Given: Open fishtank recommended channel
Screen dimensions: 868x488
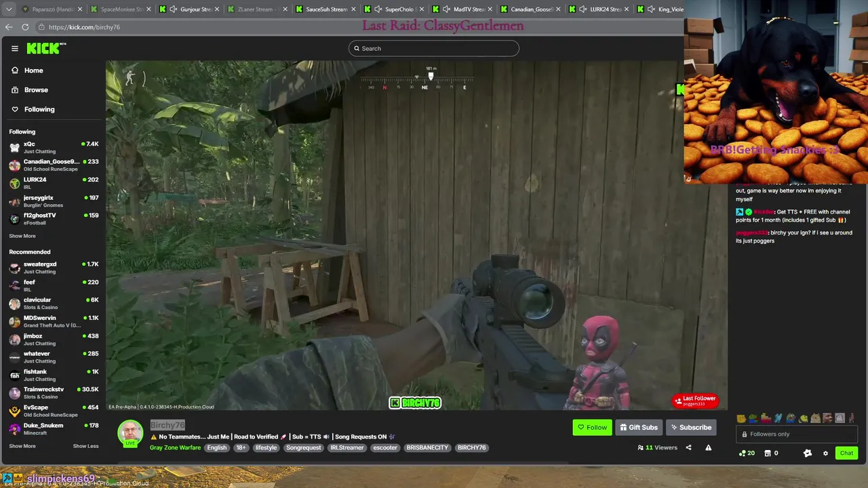Looking at the screenshot, I should tap(53, 375).
